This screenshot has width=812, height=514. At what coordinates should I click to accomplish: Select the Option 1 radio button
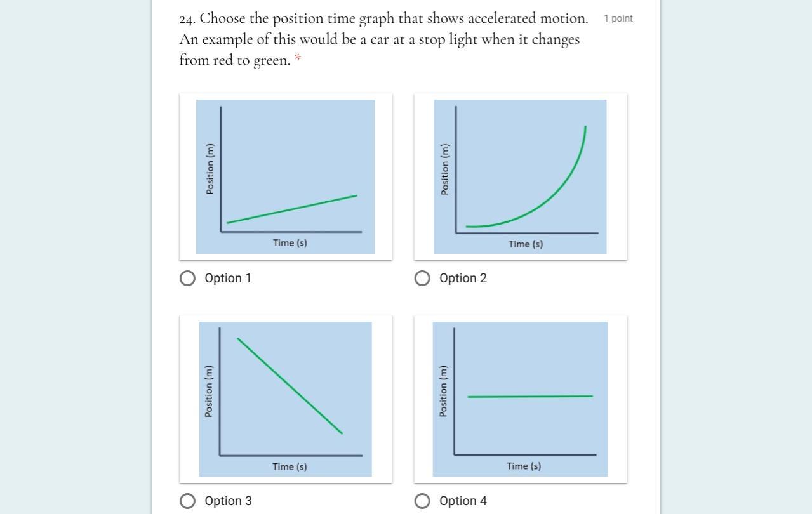[x=187, y=279]
